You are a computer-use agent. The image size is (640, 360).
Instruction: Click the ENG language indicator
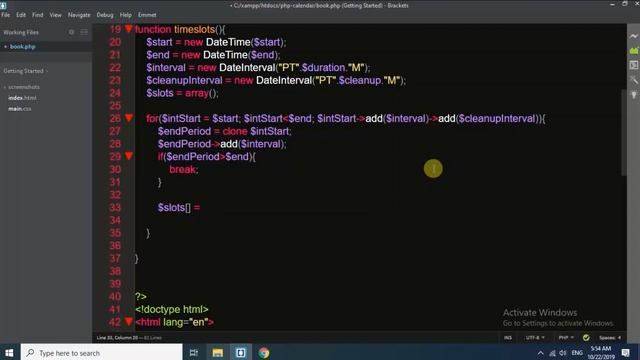(577, 353)
